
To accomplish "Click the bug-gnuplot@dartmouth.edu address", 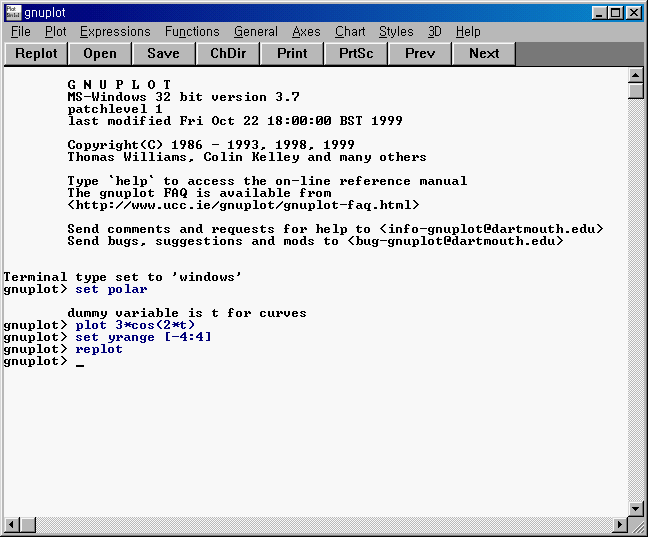I will pyautogui.click(x=455, y=241).
